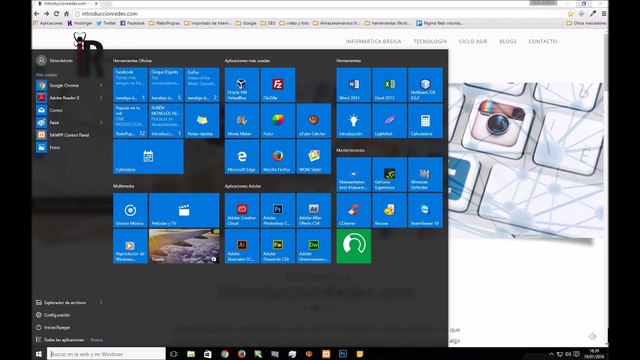
Task: Open the Word 2013 tile
Action: click(x=353, y=85)
